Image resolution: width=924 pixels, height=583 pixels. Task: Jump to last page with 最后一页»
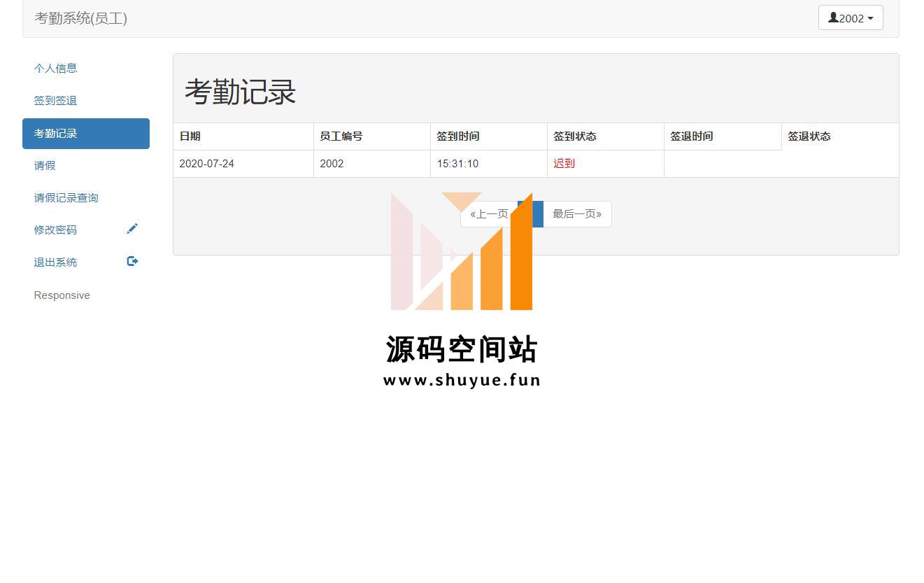577,214
